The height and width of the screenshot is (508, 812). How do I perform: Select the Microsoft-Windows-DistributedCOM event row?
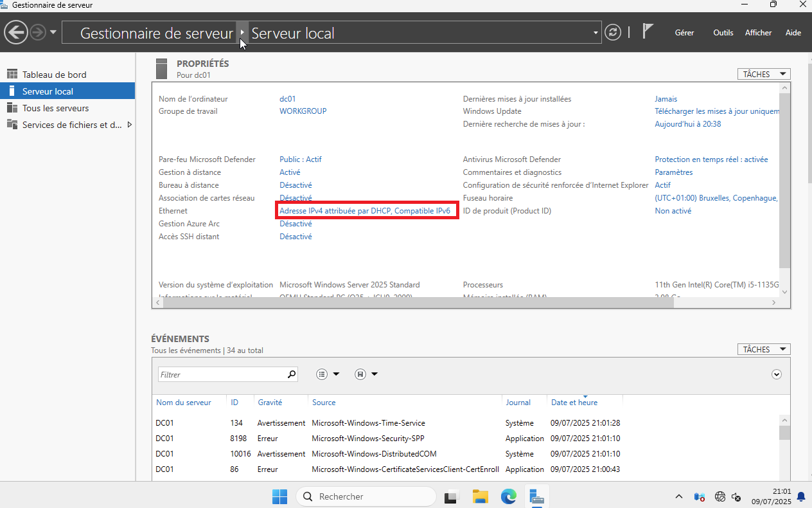[388, 454]
